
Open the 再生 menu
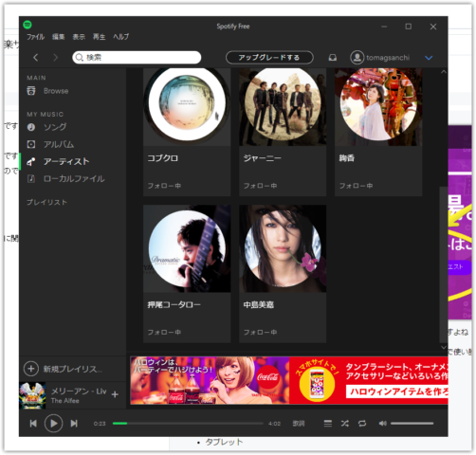[x=99, y=37]
